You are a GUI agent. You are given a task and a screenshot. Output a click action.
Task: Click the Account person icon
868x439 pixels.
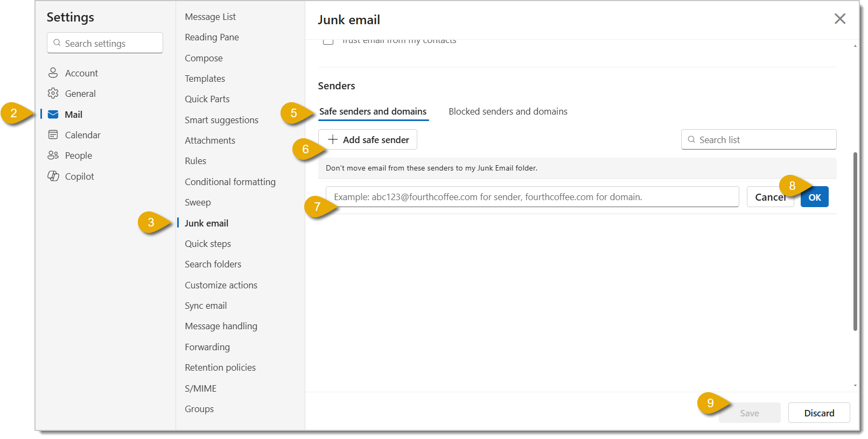point(53,73)
